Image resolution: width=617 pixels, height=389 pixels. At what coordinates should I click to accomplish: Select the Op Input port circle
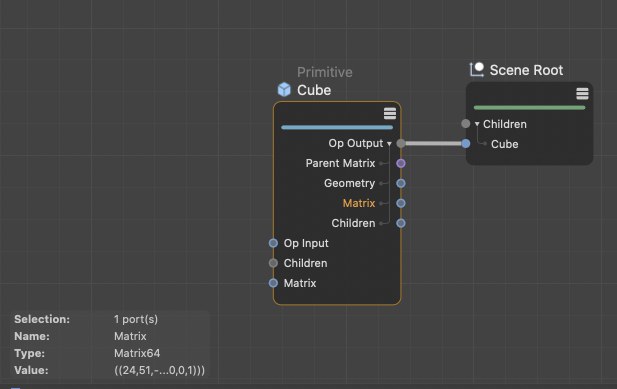click(x=273, y=243)
